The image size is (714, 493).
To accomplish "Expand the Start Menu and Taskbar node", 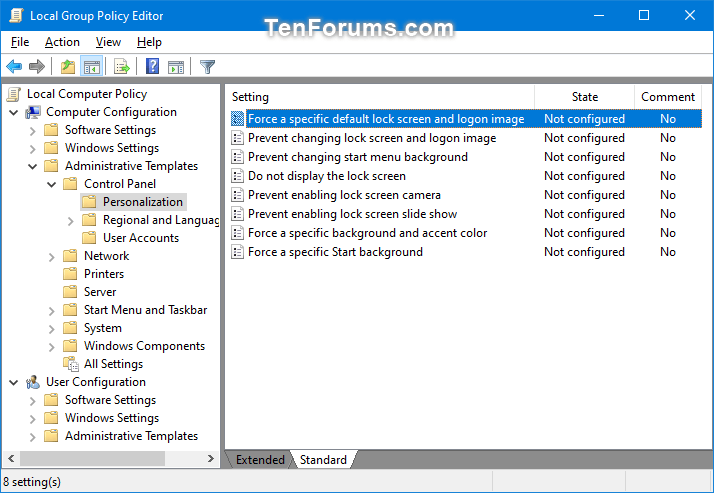I will (x=51, y=311).
